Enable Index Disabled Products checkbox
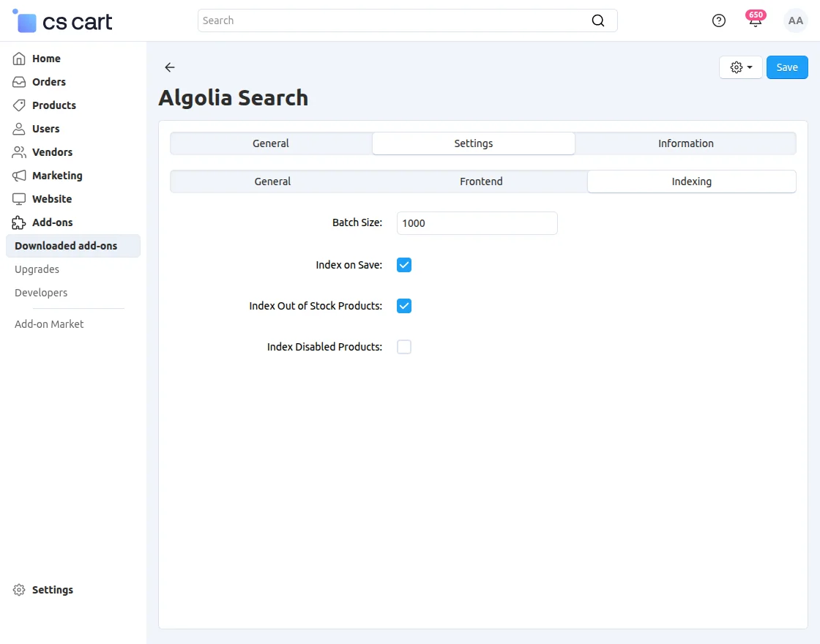 pyautogui.click(x=404, y=347)
